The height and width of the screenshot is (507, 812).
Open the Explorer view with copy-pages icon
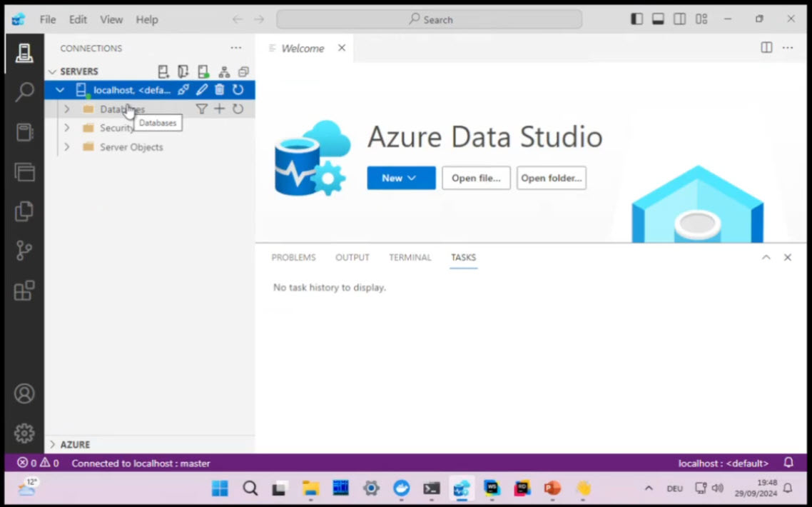(x=24, y=211)
